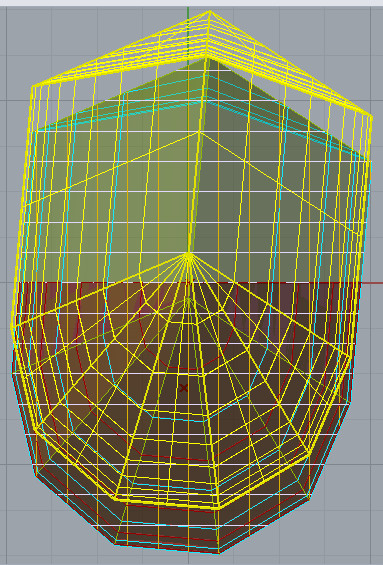This screenshot has height=565, width=383.
Task: Select the upper-right corner of yellow wireframe
Action: coord(371,116)
